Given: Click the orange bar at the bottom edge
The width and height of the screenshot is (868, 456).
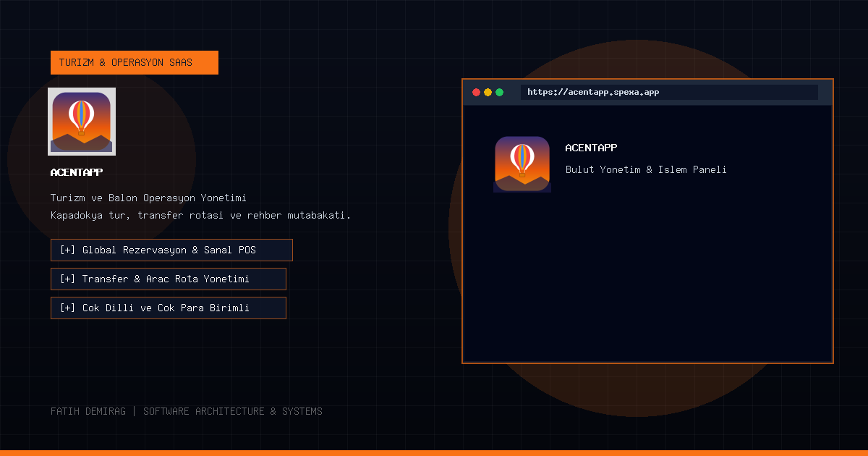Looking at the screenshot, I should tap(434, 453).
